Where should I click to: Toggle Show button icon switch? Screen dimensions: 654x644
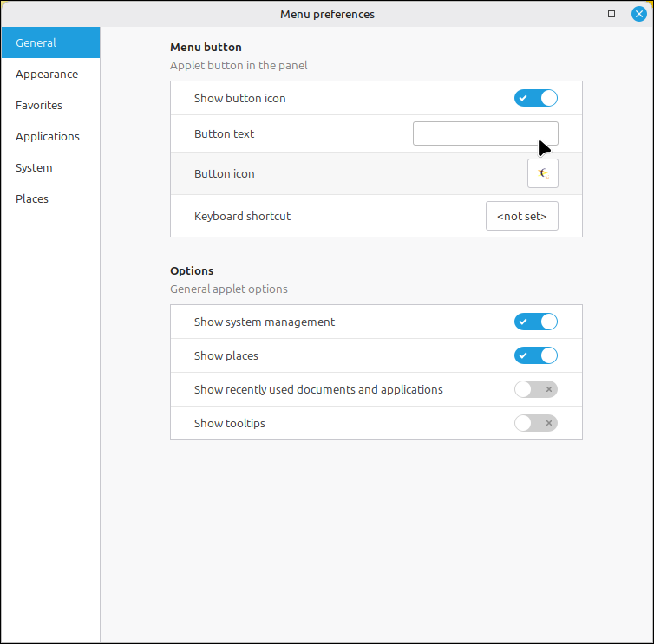tap(535, 98)
